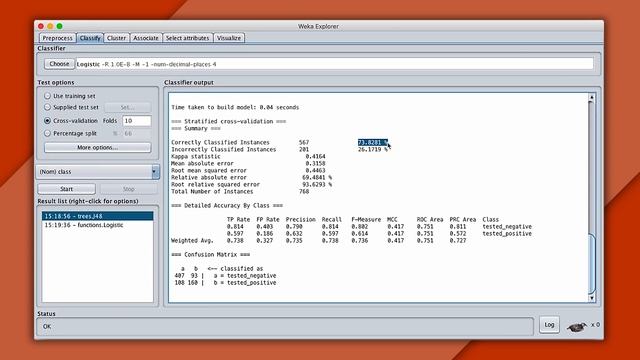Click the x 0 task counter
Image resolution: width=640 pixels, height=360 pixels.
(x=596, y=325)
